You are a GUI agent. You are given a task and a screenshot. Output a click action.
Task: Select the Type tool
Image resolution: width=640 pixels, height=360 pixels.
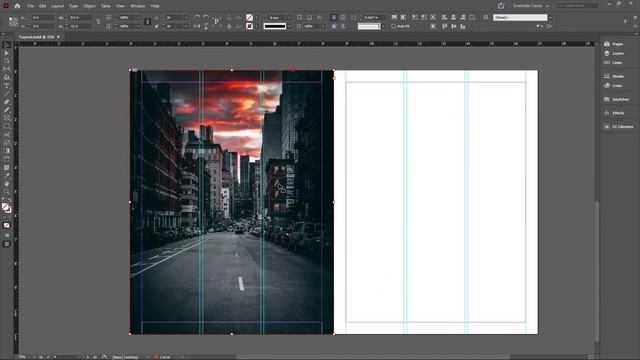click(7, 86)
